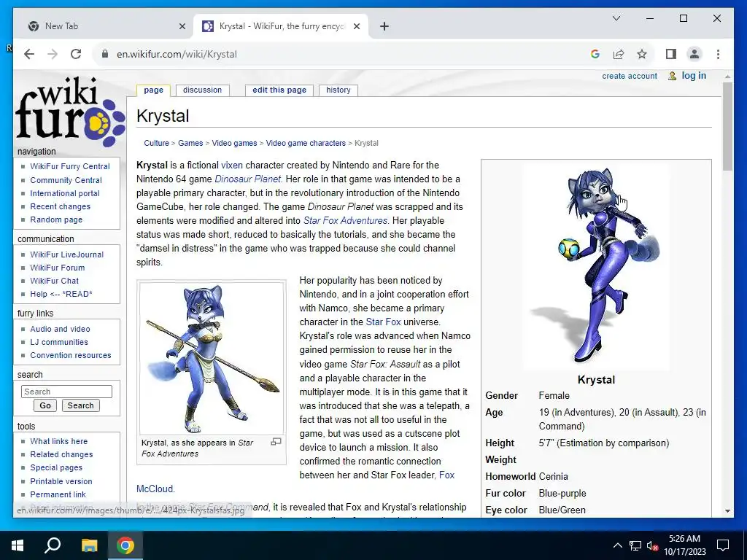
Task: Click the log in link
Action: [694, 76]
